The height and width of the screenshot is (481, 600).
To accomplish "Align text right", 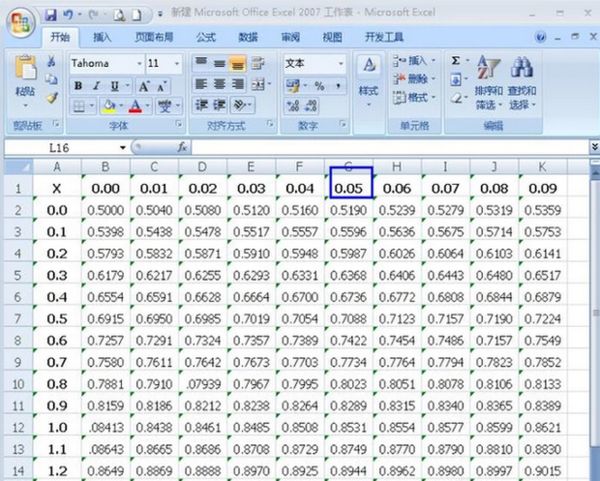I will coord(238,84).
